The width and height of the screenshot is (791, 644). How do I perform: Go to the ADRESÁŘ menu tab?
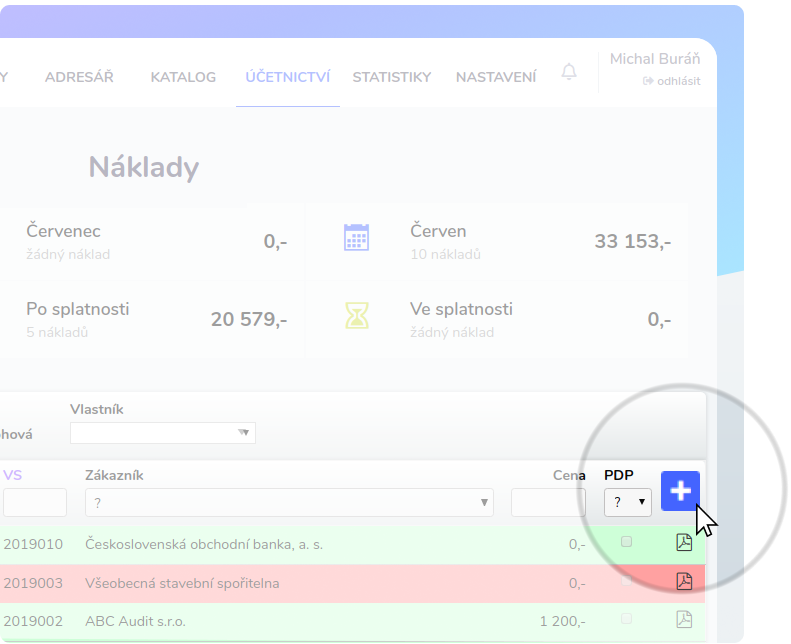click(79, 77)
